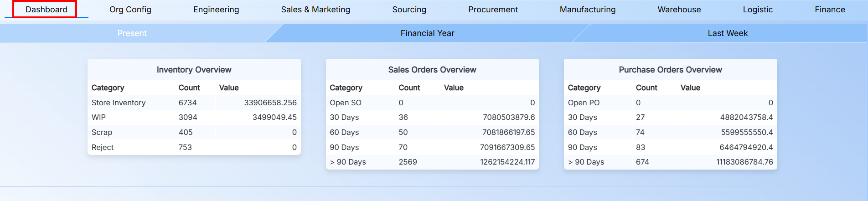The height and width of the screenshot is (201, 868).
Task: Click count 674 in Purchase Orders
Action: point(643,162)
